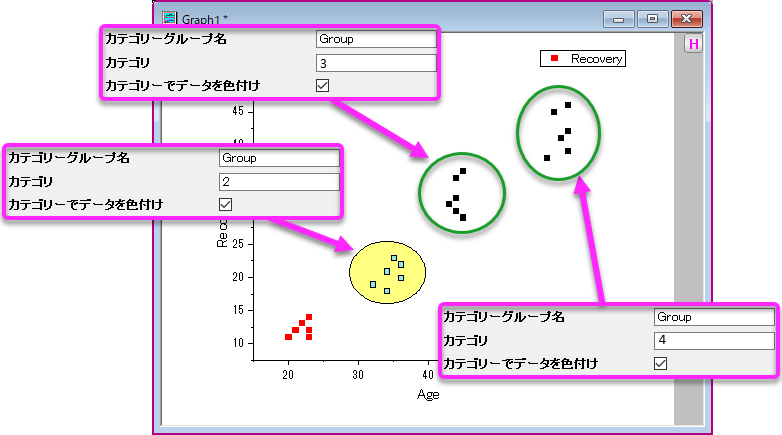Viewport: 782px width, 435px height.
Task: Click group name field above category 2
Action: [279, 158]
